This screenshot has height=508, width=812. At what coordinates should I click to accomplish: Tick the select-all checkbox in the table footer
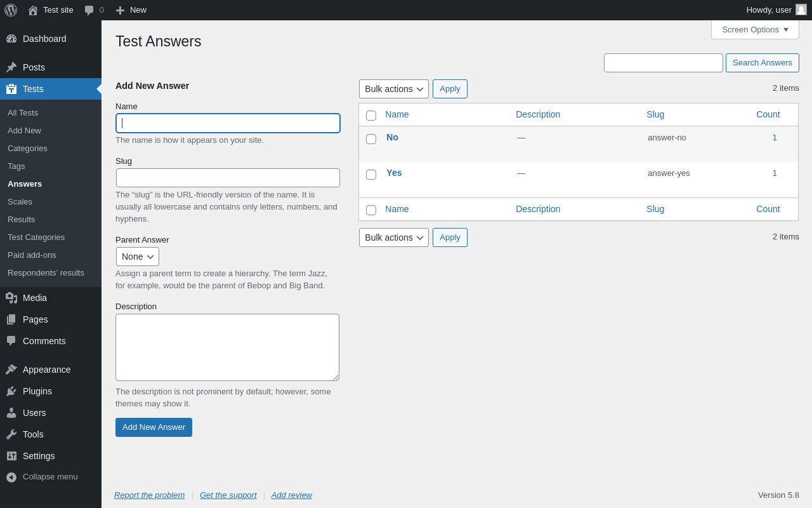click(x=371, y=210)
